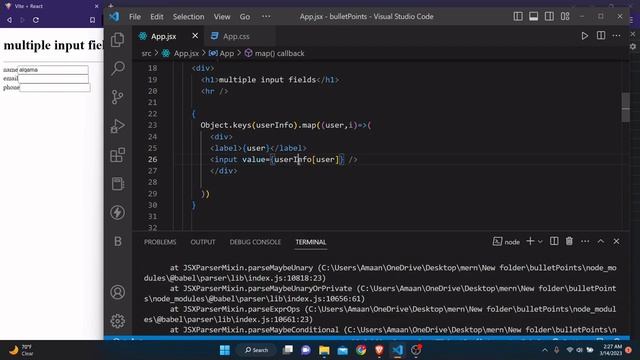This screenshot has width=640, height=360.
Task: Click the VS Code logo icon
Action: tap(114, 17)
